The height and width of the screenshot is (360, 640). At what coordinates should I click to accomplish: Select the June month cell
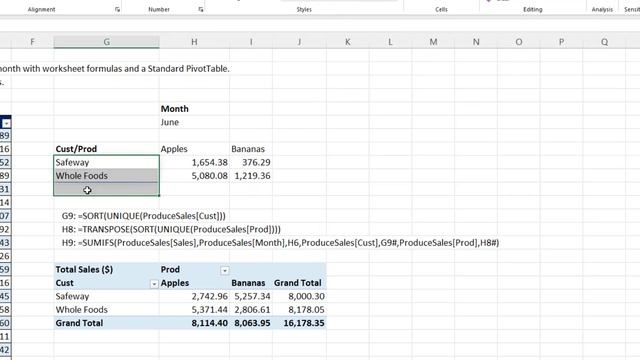coord(194,122)
